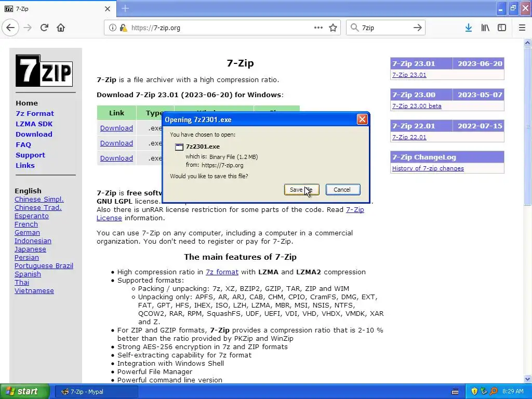Open History of 7-zip changes link
This screenshot has height=399, width=532.
click(428, 169)
